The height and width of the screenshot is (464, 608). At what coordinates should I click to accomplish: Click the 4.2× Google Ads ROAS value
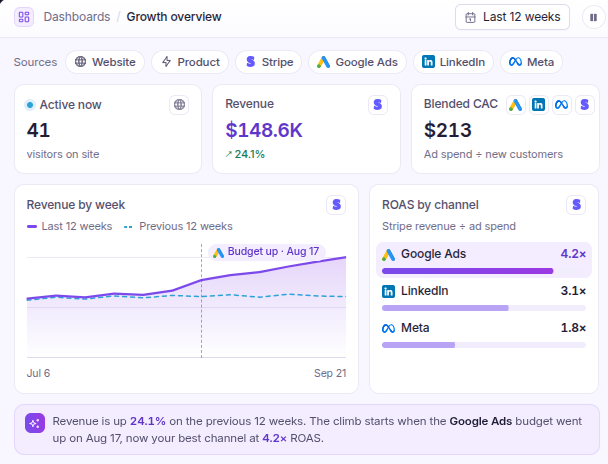573,254
